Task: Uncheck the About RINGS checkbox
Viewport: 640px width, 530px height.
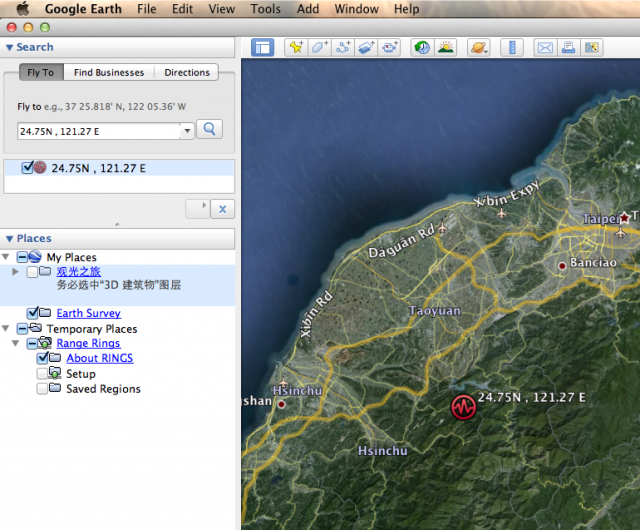Action: pos(42,358)
